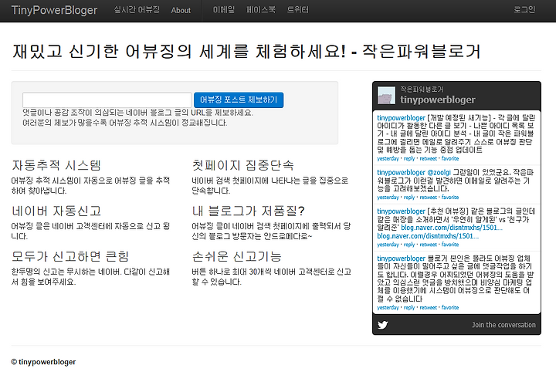The image size is (556, 392).
Task: Click the 모두가 신고하면 큰힘 heading
Action: (x=70, y=256)
